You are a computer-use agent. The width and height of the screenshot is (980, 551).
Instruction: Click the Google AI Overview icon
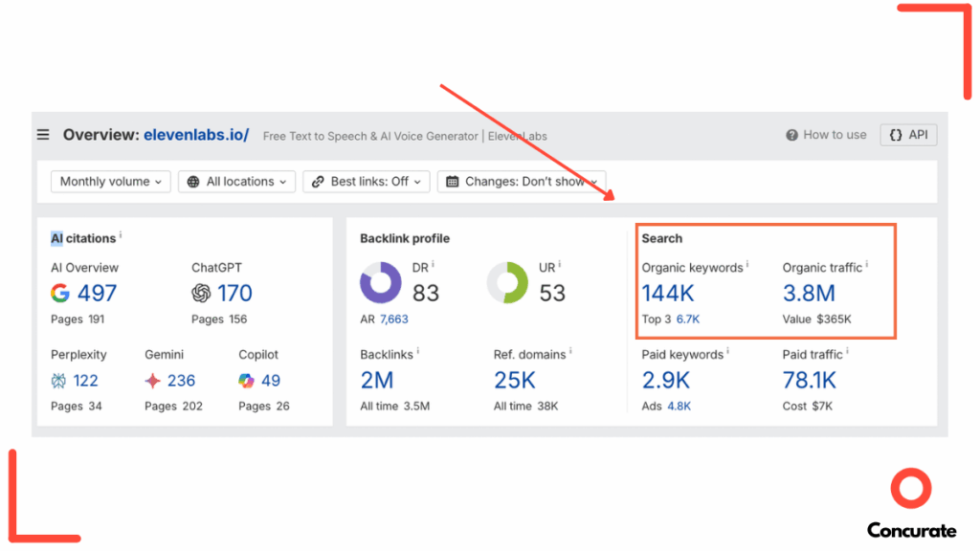pos(60,293)
